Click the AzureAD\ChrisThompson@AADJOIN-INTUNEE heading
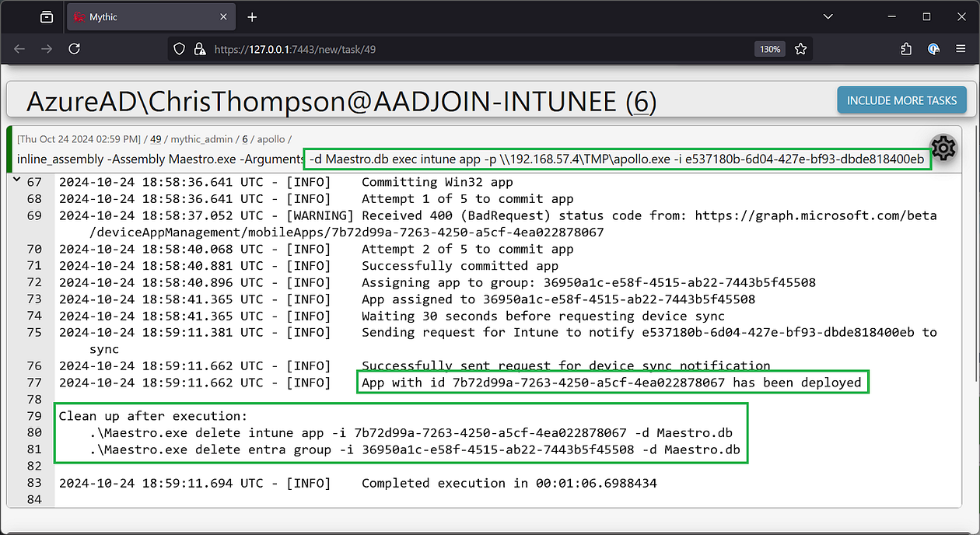The height and width of the screenshot is (535, 980). pos(341,101)
